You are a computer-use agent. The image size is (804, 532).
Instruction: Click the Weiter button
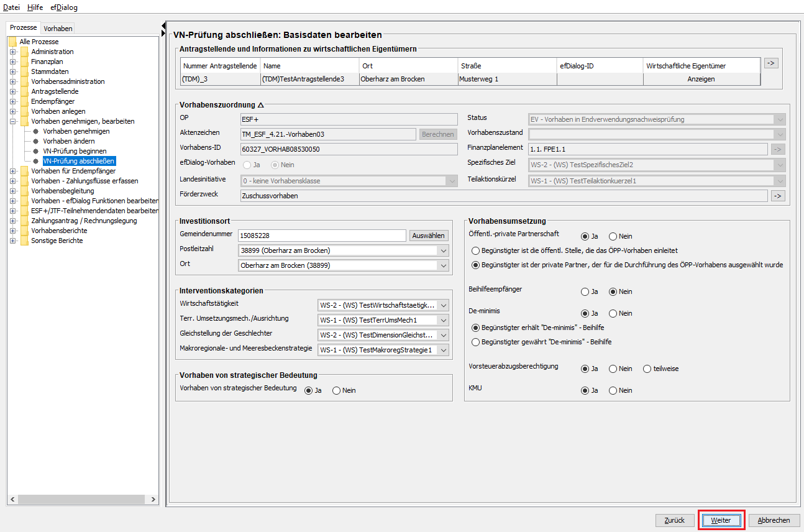tap(721, 520)
